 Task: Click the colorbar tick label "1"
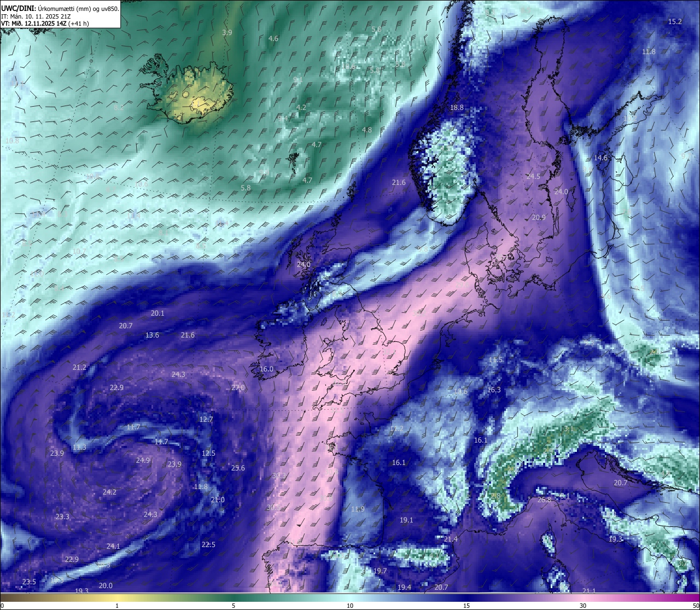pyautogui.click(x=117, y=605)
